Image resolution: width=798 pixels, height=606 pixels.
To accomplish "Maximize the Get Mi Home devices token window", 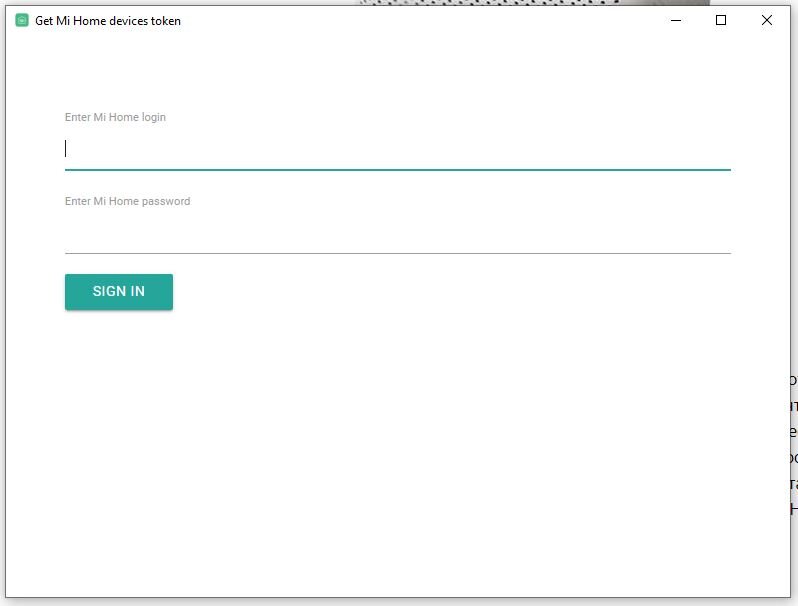I will [721, 20].
